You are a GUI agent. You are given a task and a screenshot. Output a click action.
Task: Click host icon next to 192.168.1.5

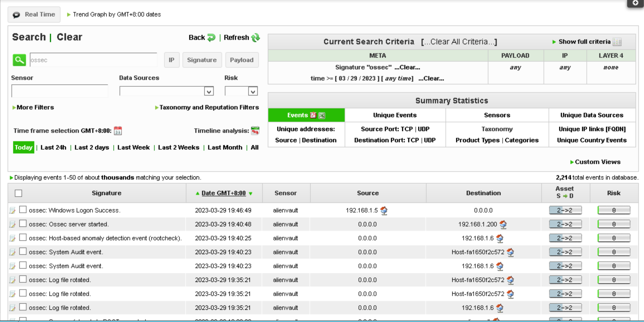384,210
